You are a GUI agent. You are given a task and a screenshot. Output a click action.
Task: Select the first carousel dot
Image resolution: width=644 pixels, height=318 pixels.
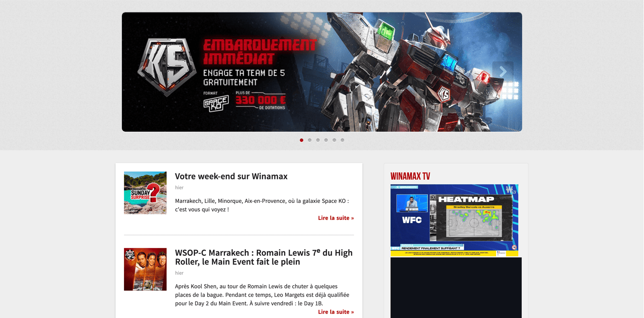click(302, 140)
